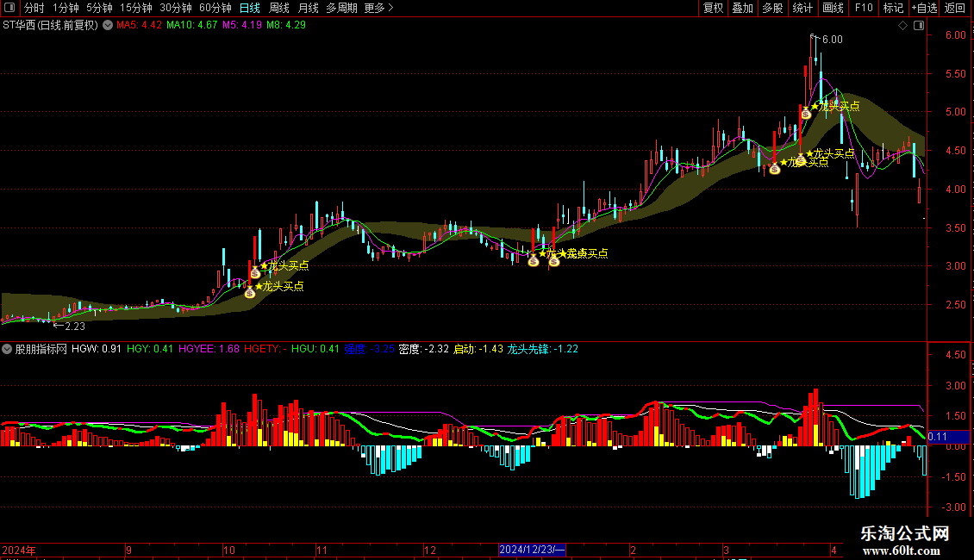Click month 9 on the time axis

[128, 550]
